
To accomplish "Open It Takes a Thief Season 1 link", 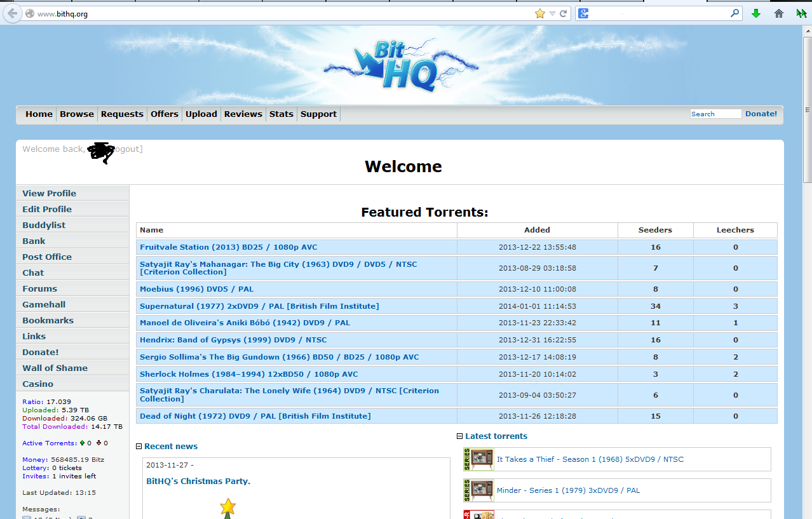I will pyautogui.click(x=590, y=459).
